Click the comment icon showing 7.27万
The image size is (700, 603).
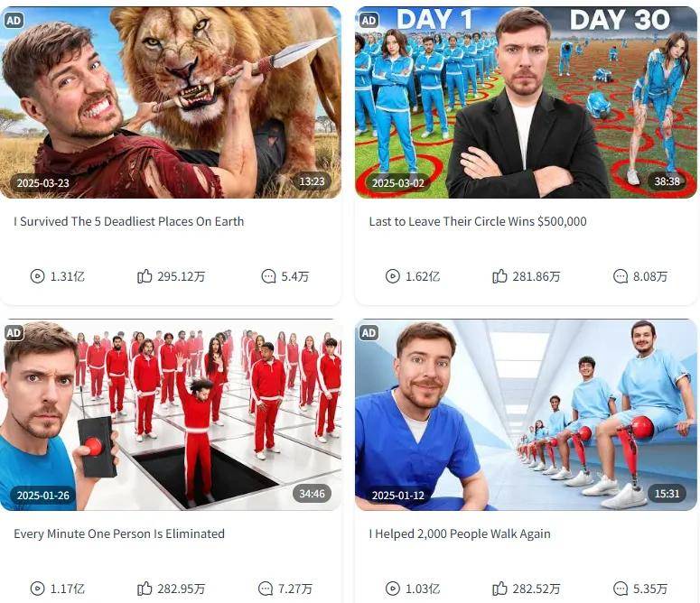[x=266, y=589]
